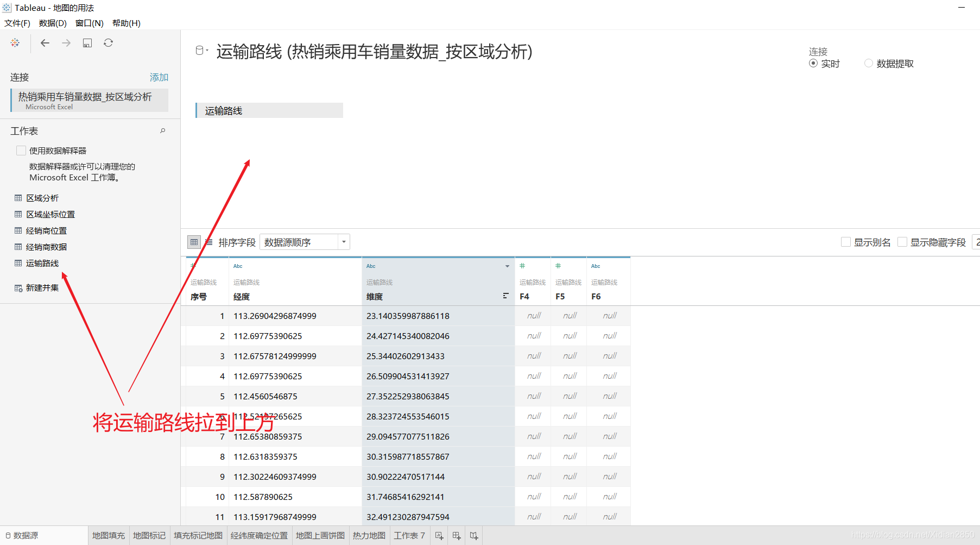
Task: Click the new worksheet icon
Action: point(439,536)
